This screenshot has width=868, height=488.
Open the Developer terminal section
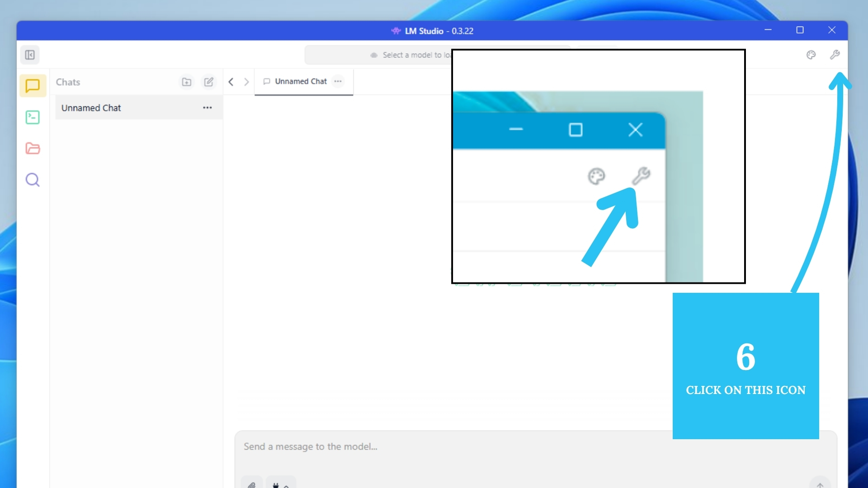coord(33,117)
